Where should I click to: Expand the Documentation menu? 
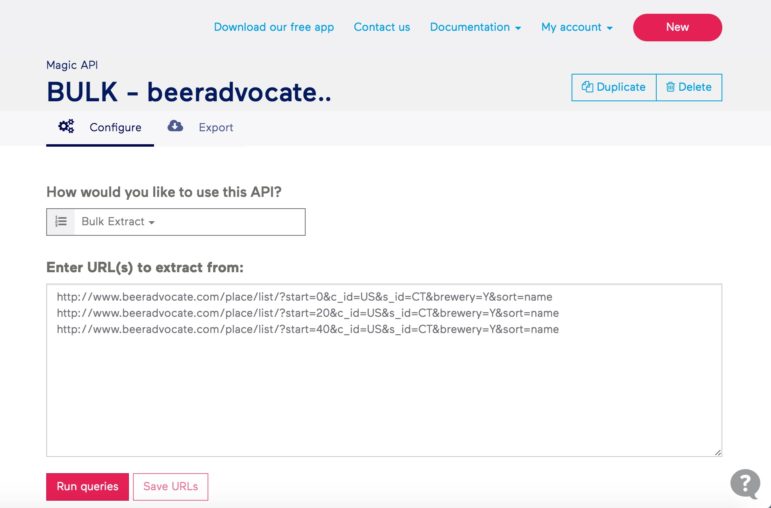click(x=475, y=27)
